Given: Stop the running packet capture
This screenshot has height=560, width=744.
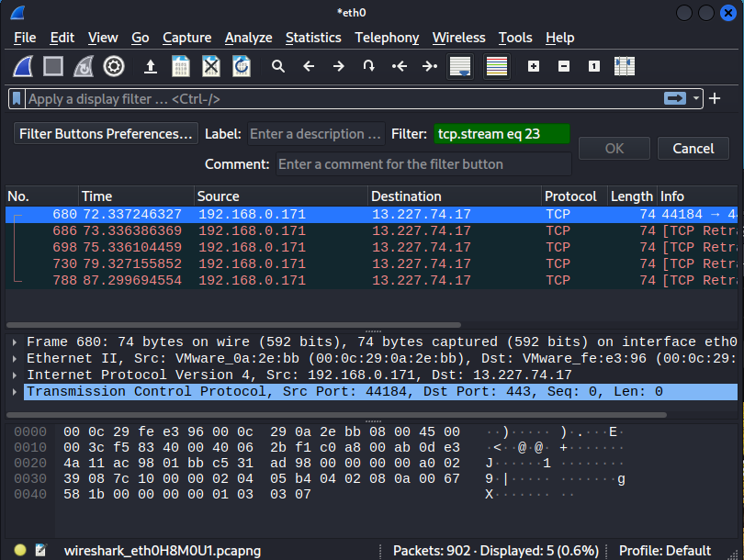Looking at the screenshot, I should pos(53,66).
